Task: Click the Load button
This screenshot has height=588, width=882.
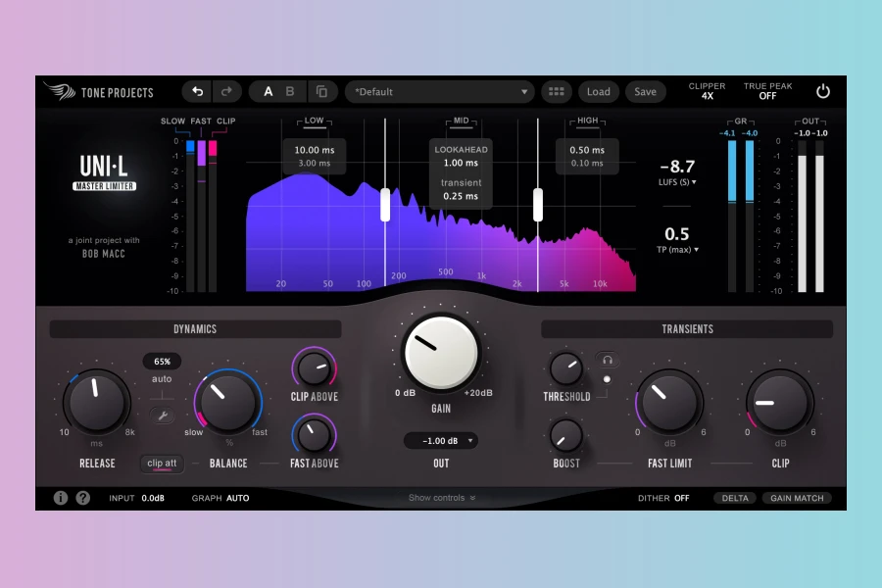Action: coord(599,92)
